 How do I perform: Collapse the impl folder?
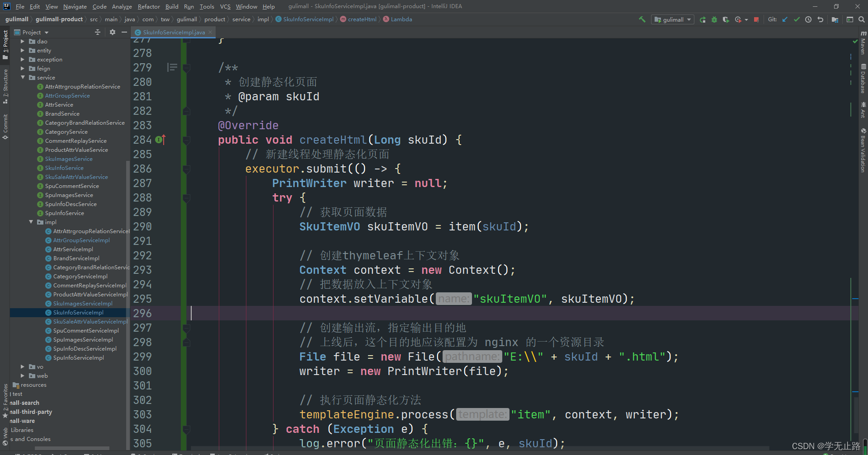click(x=31, y=222)
